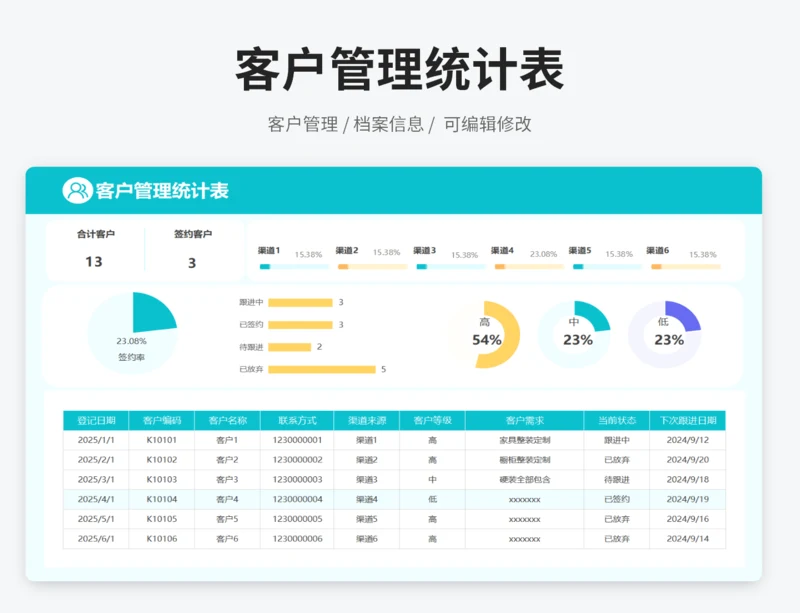Click the subtitle 客户管理 / 档案信息 / 可编辑修改
Screen dimensions: 800x613
click(399, 124)
